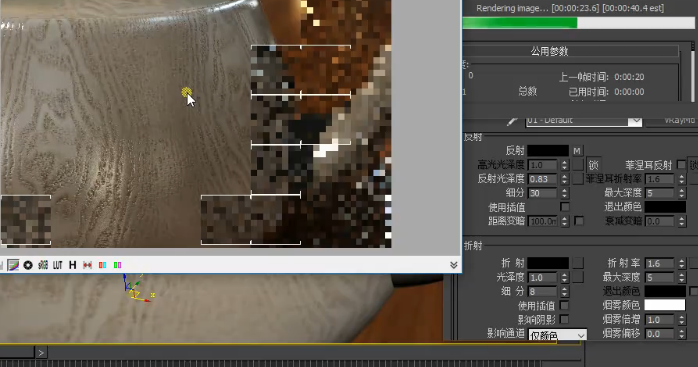Click the 锁 lock button beside 高光光泽度
The width and height of the screenshot is (698, 367).
click(x=593, y=165)
